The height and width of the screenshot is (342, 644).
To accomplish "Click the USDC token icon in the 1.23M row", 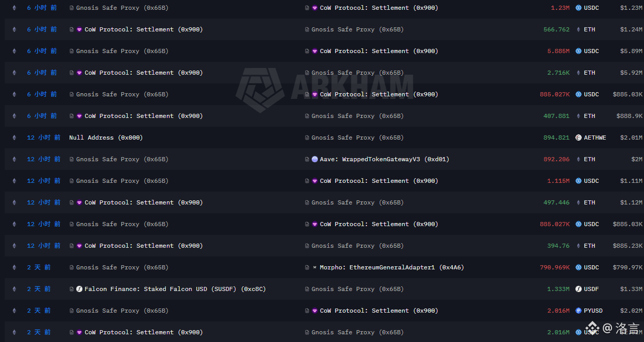I will tap(578, 8).
